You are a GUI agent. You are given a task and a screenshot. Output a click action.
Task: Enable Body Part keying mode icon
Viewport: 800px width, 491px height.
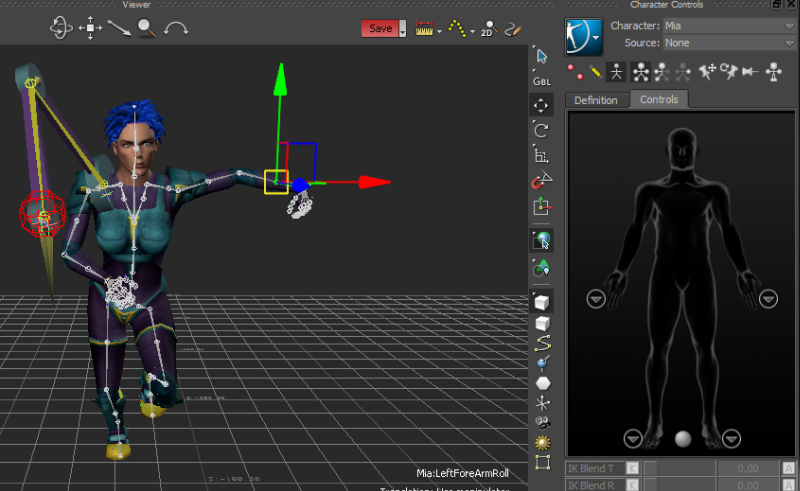coord(662,72)
